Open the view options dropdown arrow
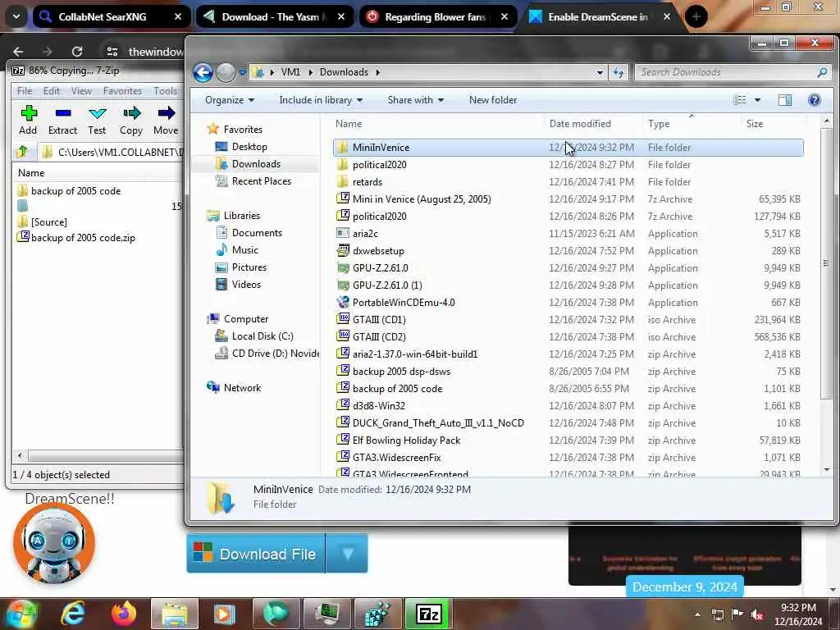 point(757,99)
